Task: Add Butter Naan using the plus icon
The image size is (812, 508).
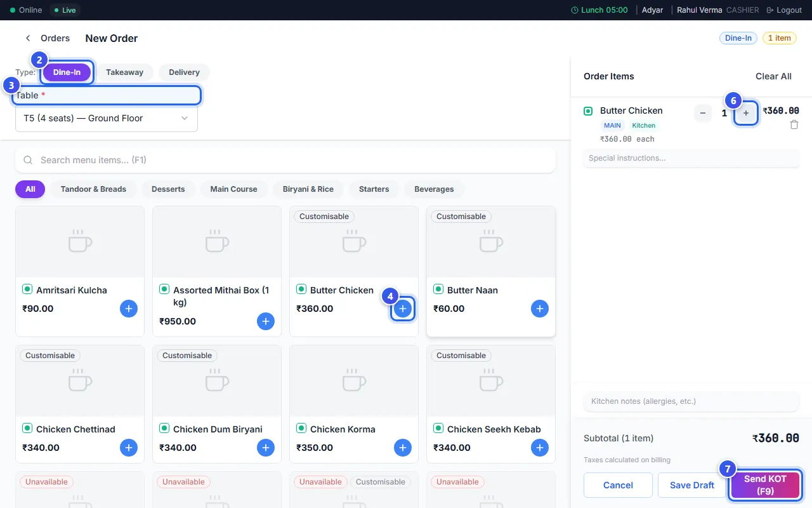Action: coord(540,309)
